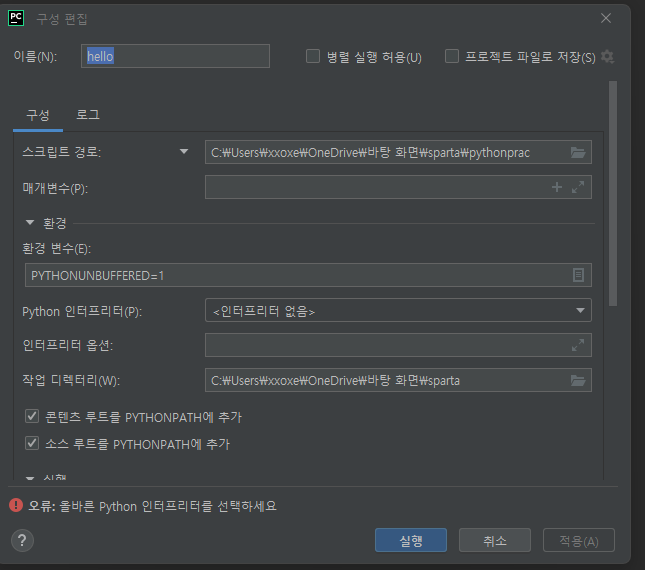
Task: Open help with question mark button
Action: (x=22, y=540)
